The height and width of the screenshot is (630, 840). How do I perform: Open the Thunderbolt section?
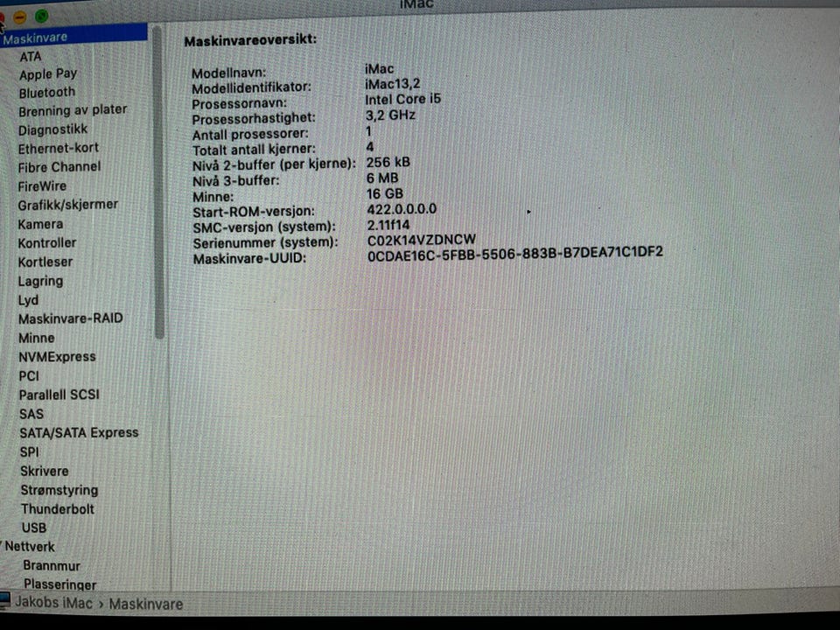pos(58,509)
